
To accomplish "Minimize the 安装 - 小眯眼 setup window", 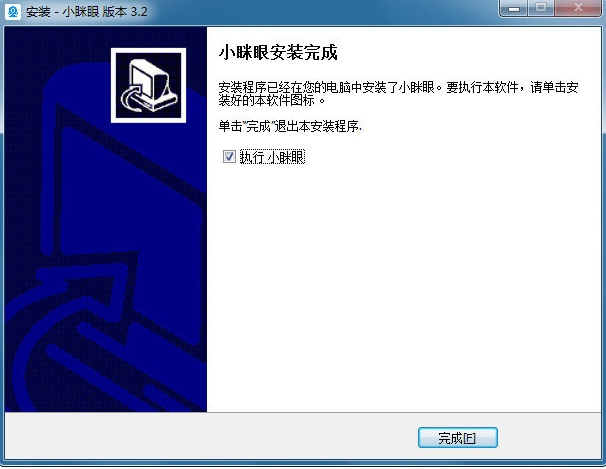I will 514,8.
